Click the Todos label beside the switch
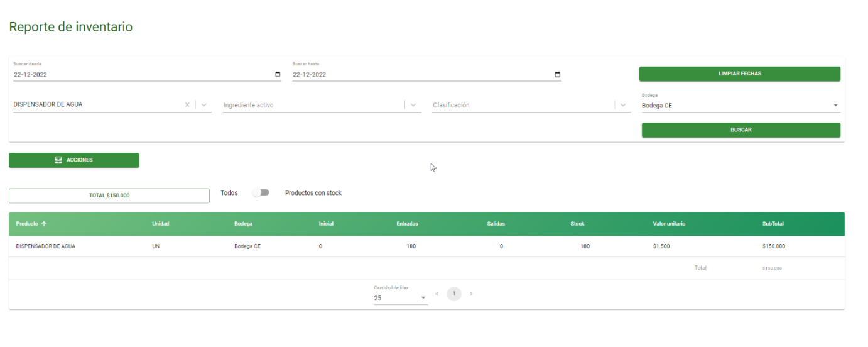This screenshot has height=347, width=868. (229, 193)
